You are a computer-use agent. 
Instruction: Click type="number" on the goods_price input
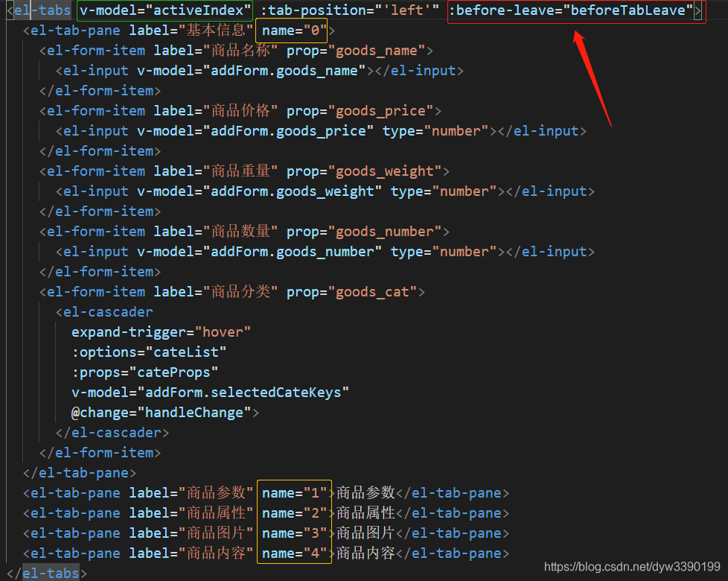point(435,131)
